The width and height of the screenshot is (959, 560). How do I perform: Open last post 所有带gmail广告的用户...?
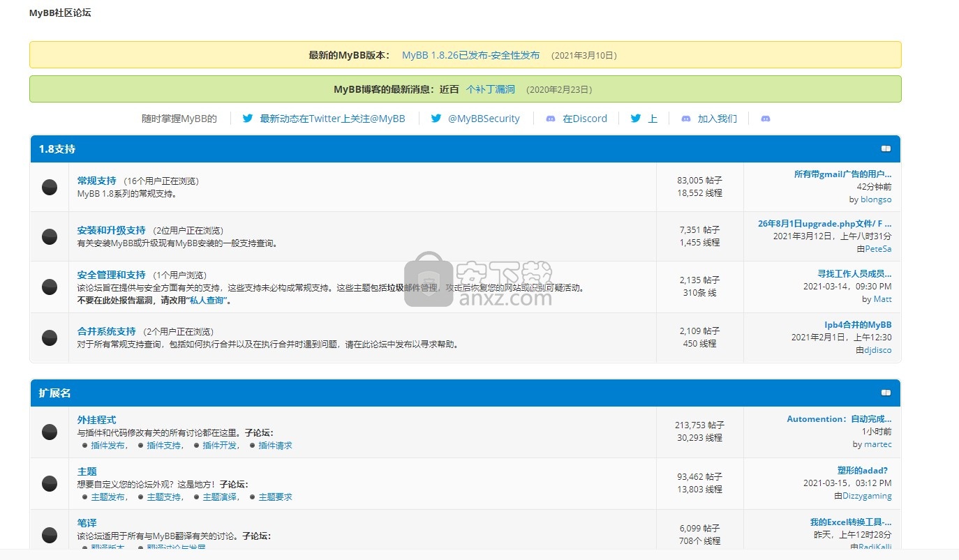843,174
